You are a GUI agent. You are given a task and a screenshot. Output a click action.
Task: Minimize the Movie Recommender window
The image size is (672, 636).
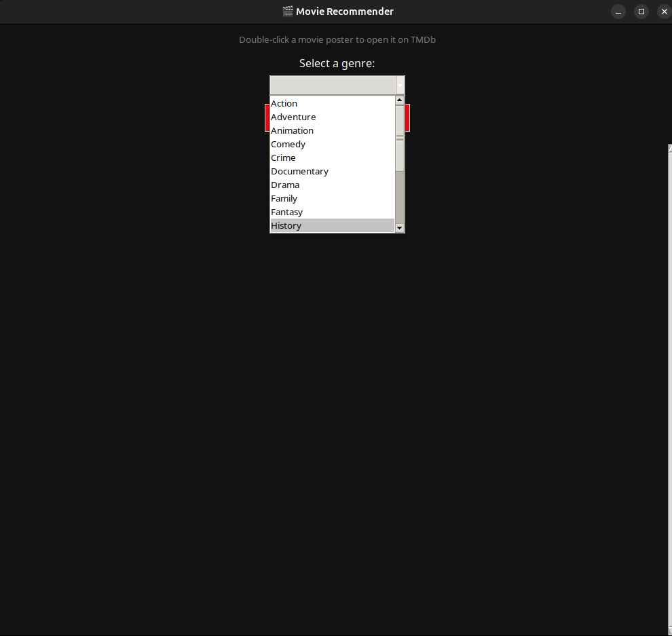pyautogui.click(x=618, y=12)
